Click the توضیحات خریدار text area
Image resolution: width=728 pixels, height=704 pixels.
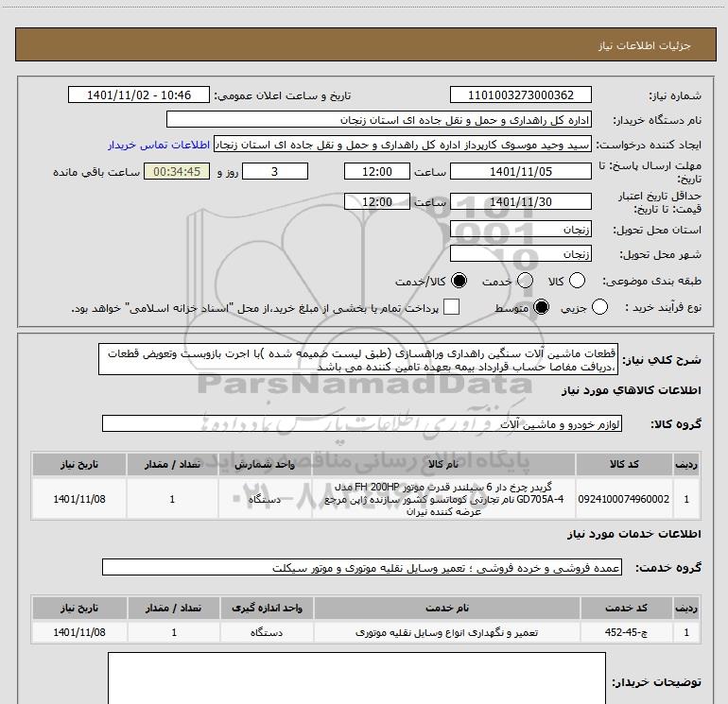356,678
